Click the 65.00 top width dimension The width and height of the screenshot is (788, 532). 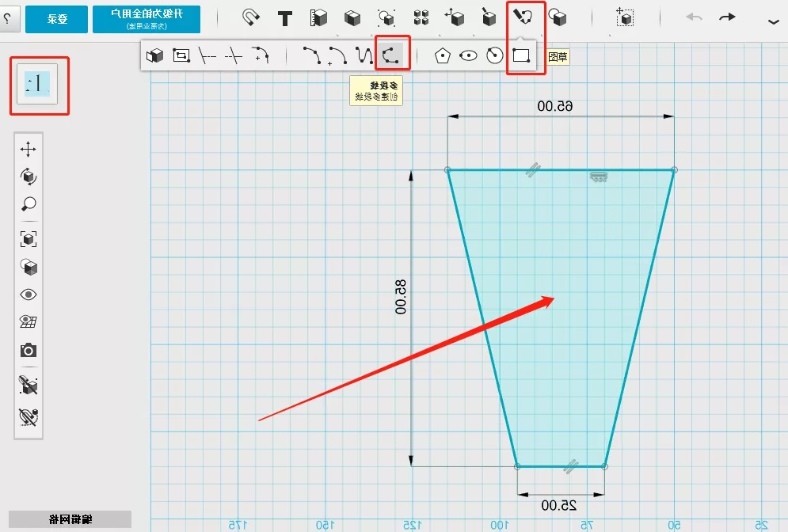point(555,106)
